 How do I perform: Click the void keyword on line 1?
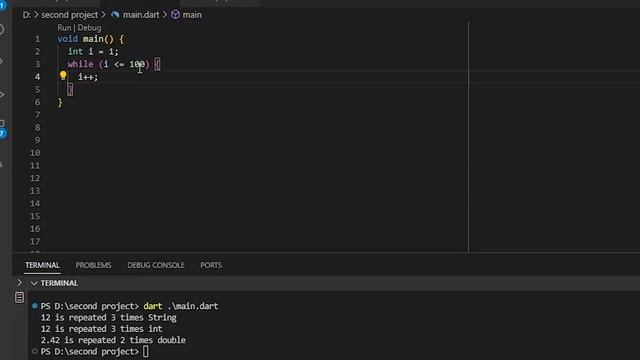68,39
